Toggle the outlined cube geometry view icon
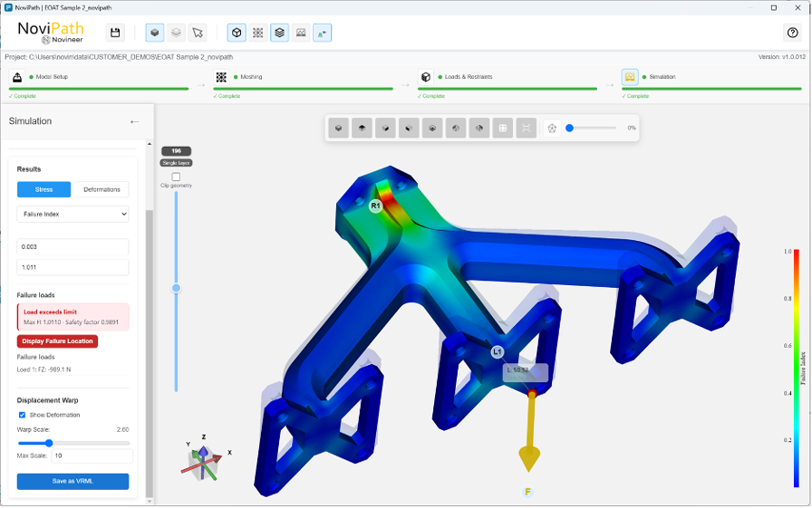This screenshot has width=812, height=508. tap(237, 33)
